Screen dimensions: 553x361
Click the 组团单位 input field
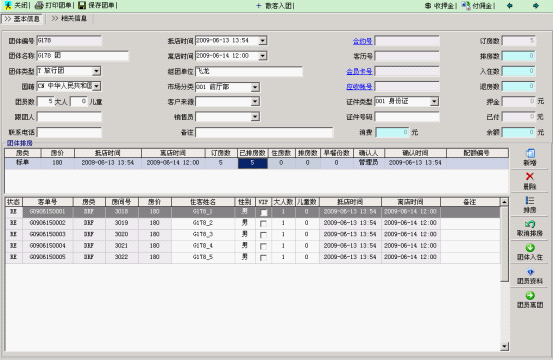(249, 71)
